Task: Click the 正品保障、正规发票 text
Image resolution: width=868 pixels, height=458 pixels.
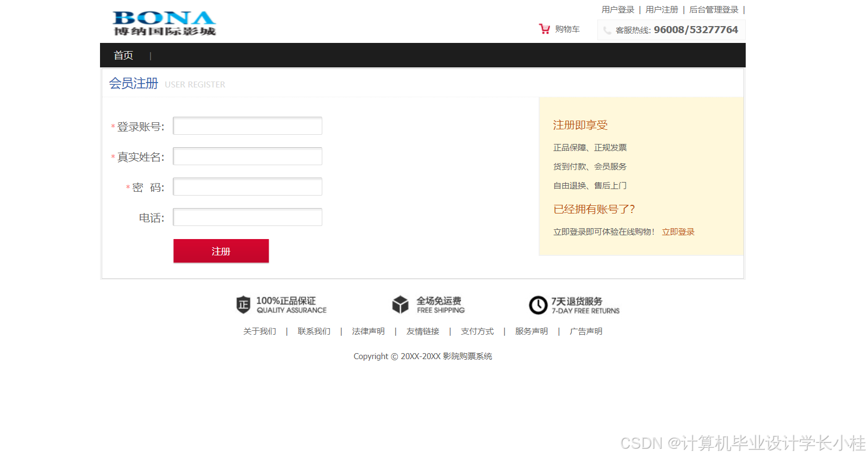Action: coord(590,148)
